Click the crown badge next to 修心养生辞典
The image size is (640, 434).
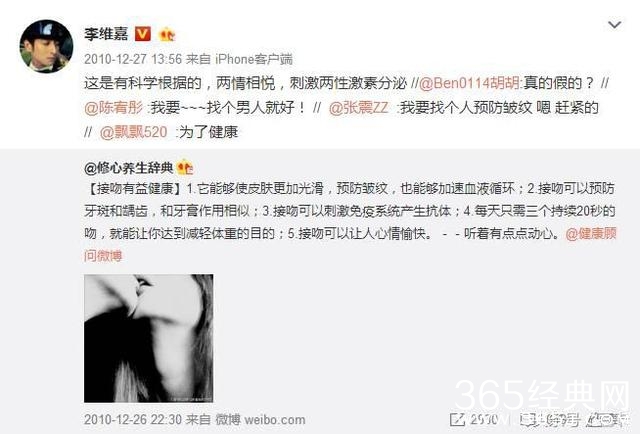[184, 167]
